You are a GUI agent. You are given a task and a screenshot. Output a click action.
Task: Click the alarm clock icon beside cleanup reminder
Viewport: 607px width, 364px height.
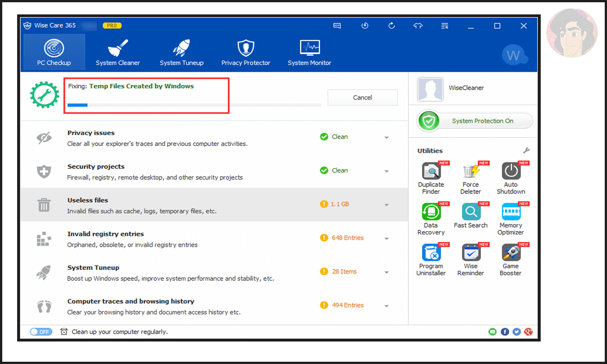click(64, 332)
